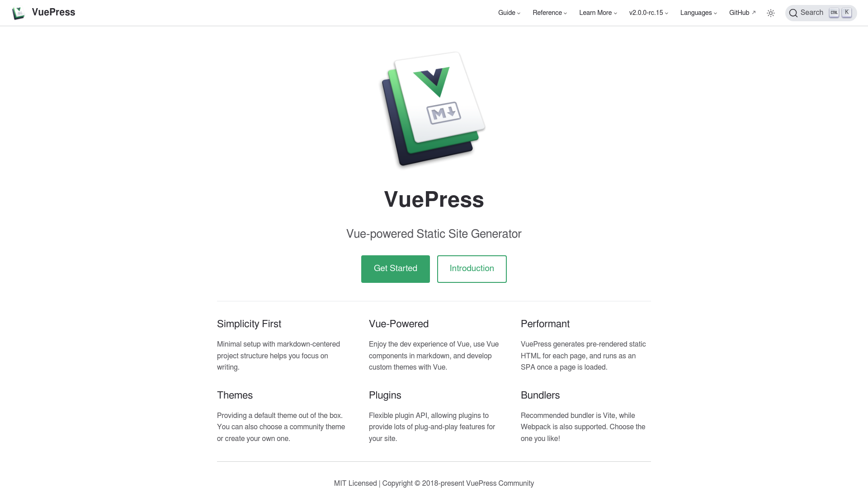This screenshot has width=868, height=488.
Task: Expand the v2.0.0-rc.15 version selector
Action: (x=648, y=13)
